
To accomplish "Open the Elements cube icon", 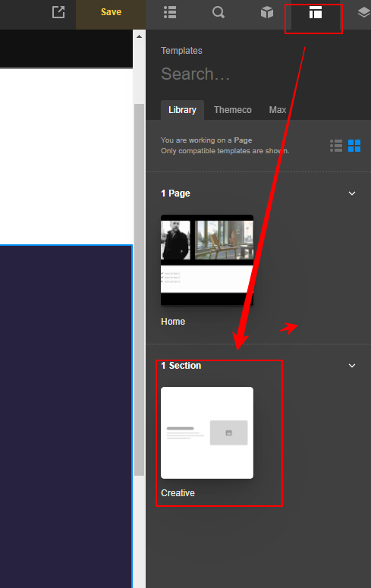I will pyautogui.click(x=267, y=12).
